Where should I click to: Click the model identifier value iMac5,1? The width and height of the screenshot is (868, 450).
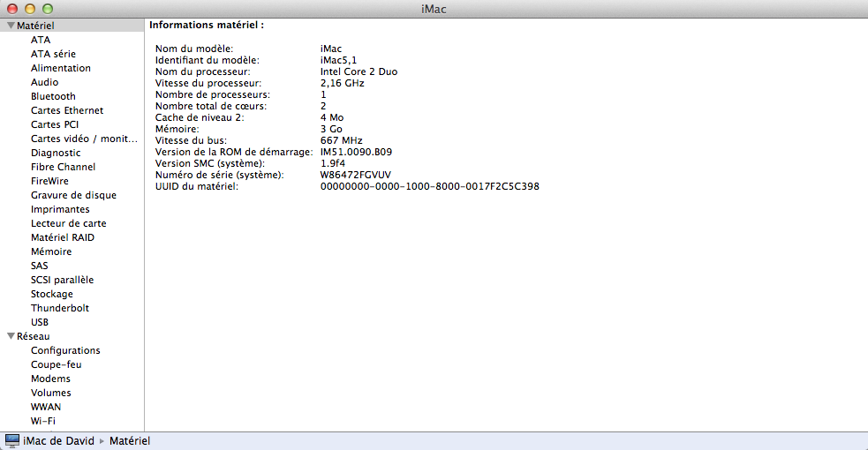[x=339, y=60]
